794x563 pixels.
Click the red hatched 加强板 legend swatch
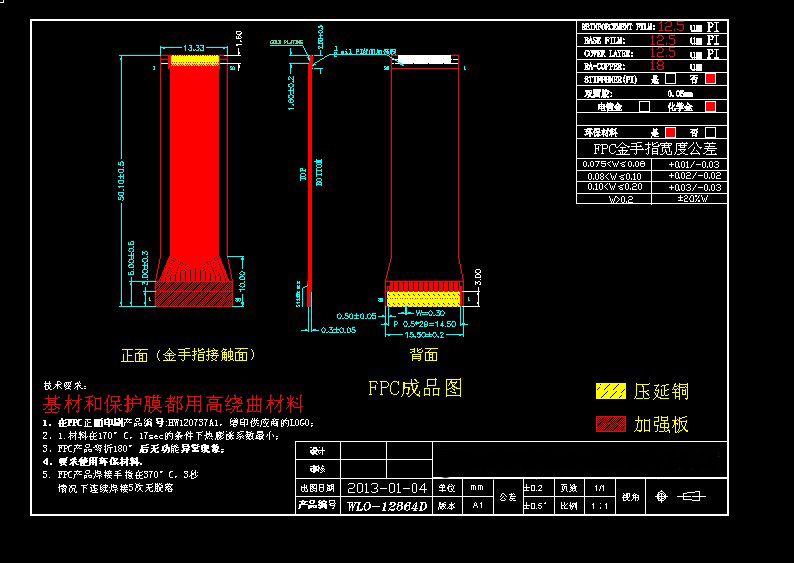tap(611, 424)
